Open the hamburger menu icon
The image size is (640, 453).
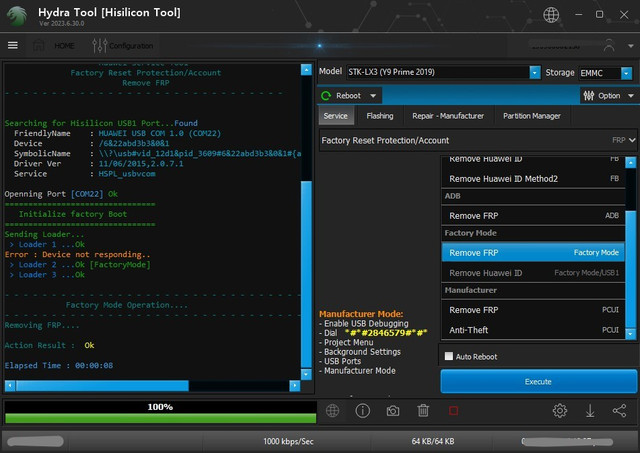tap(13, 45)
